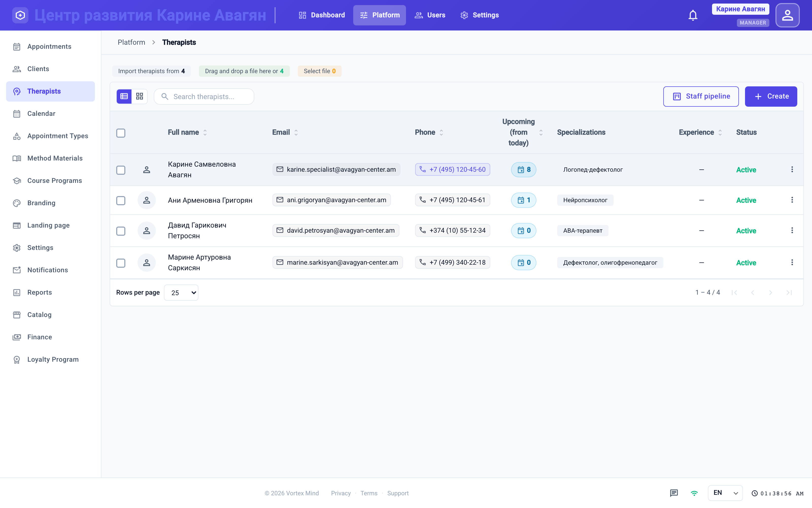This screenshot has height=508, width=812.
Task: Go to Appointments in sidebar
Action: click(50, 47)
